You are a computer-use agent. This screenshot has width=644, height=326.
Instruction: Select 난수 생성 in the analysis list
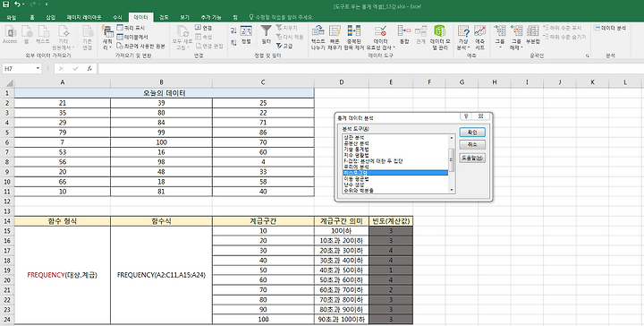(354, 184)
